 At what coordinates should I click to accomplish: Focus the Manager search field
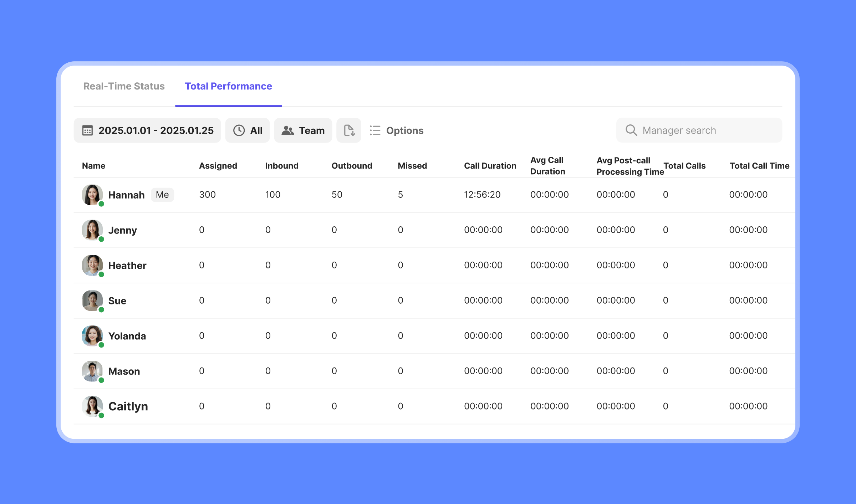(x=699, y=130)
